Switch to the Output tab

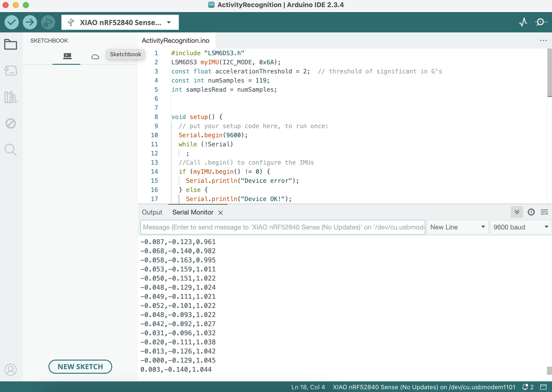[x=152, y=212]
